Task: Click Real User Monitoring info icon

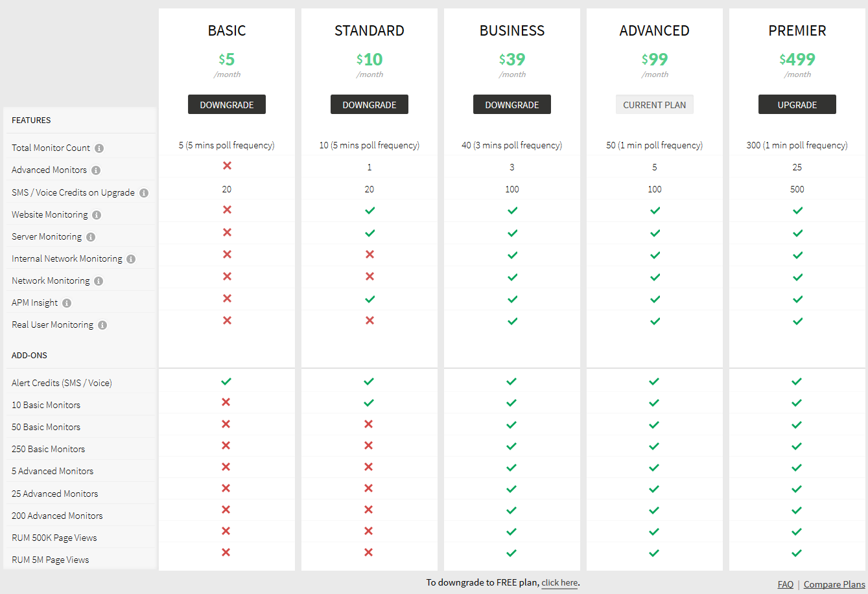Action: point(102,325)
